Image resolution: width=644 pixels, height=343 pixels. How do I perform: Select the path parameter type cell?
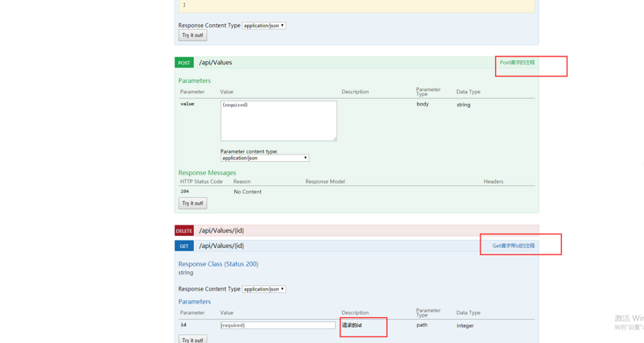(422, 325)
